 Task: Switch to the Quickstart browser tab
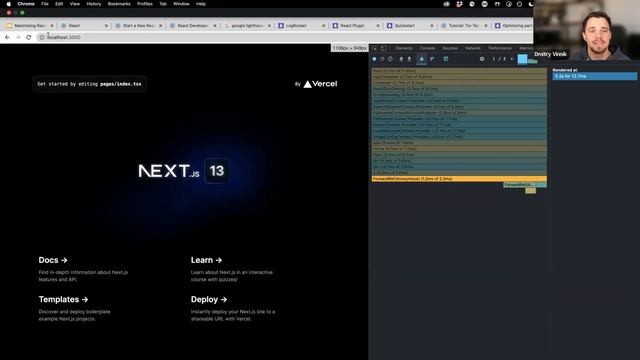click(x=410, y=25)
